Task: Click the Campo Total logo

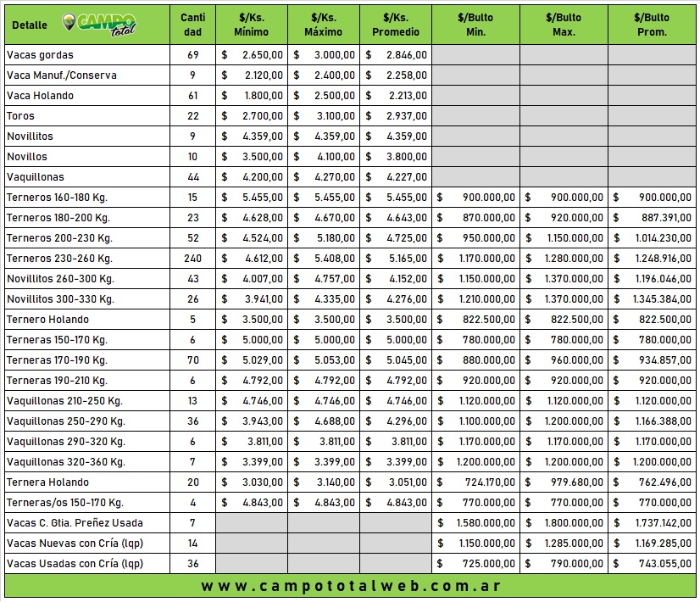Action: (101, 24)
